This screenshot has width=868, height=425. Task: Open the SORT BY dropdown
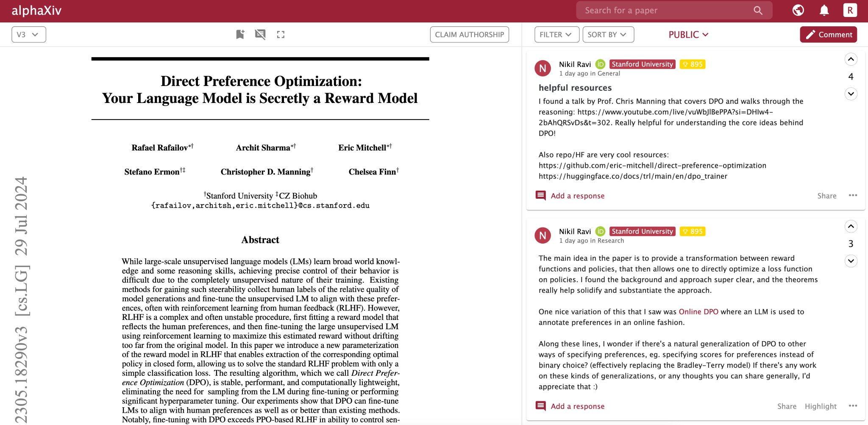click(x=608, y=35)
